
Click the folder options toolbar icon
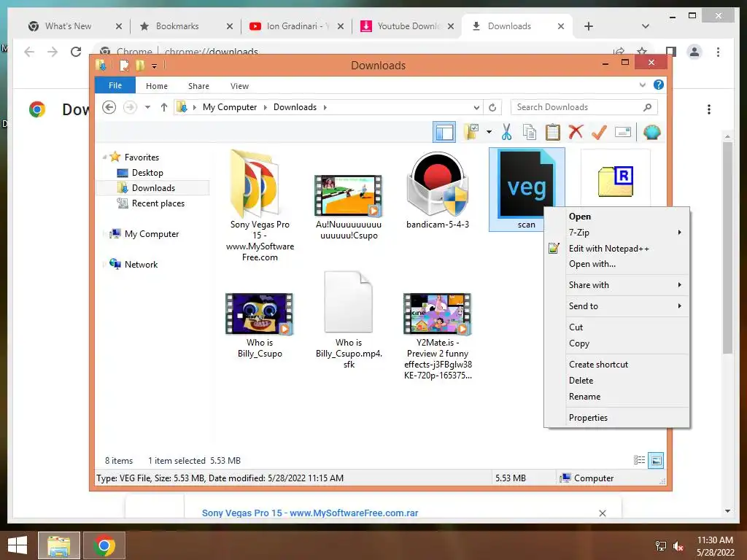click(x=472, y=132)
